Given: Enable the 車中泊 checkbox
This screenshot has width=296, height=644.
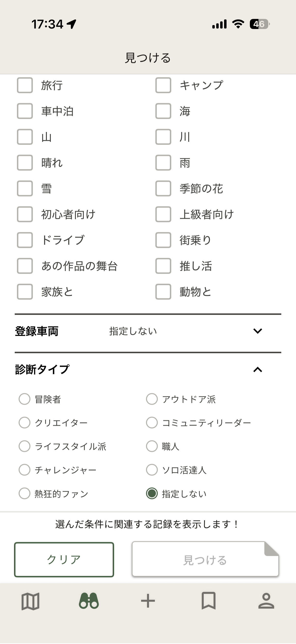Looking at the screenshot, I should pos(25,111).
